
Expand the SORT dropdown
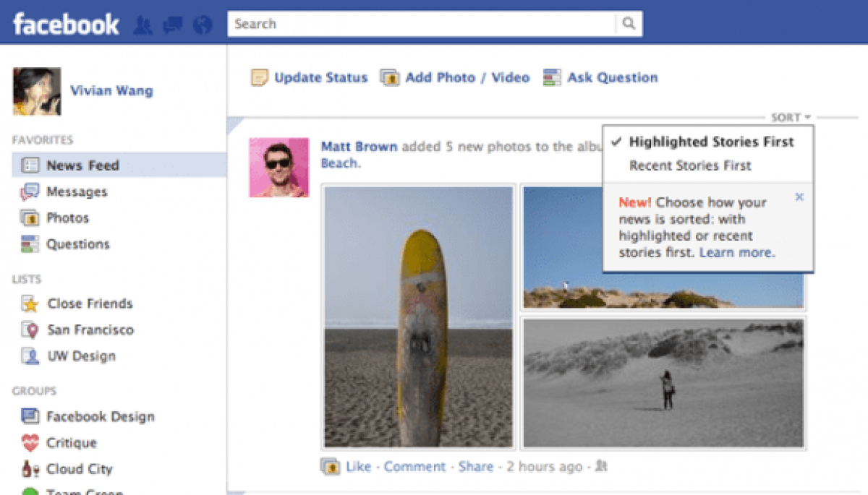(x=791, y=117)
